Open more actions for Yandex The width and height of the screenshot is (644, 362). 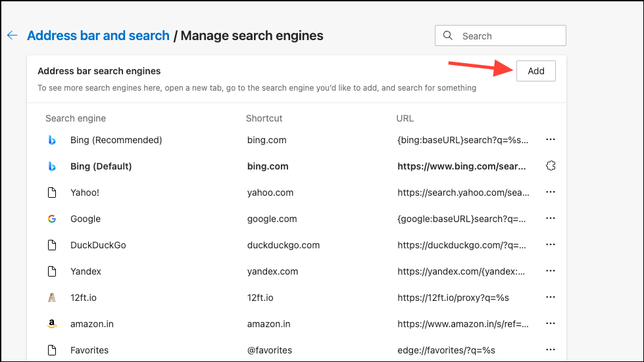click(x=551, y=271)
